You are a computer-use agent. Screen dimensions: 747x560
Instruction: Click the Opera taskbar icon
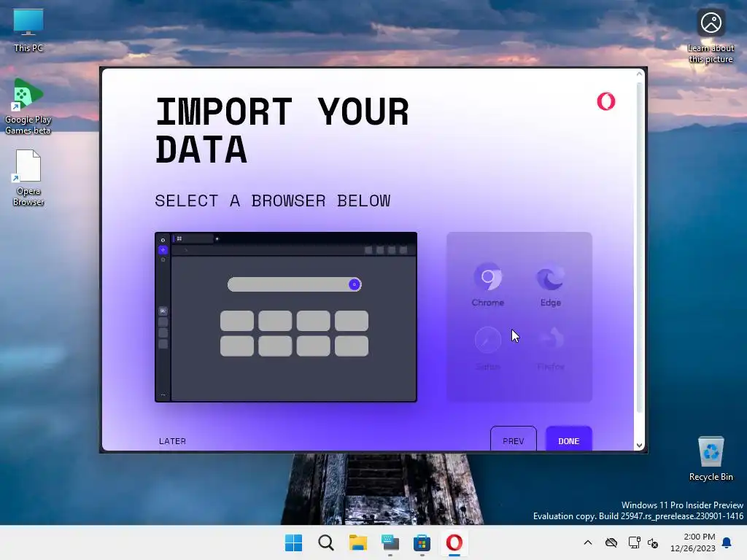click(x=454, y=542)
